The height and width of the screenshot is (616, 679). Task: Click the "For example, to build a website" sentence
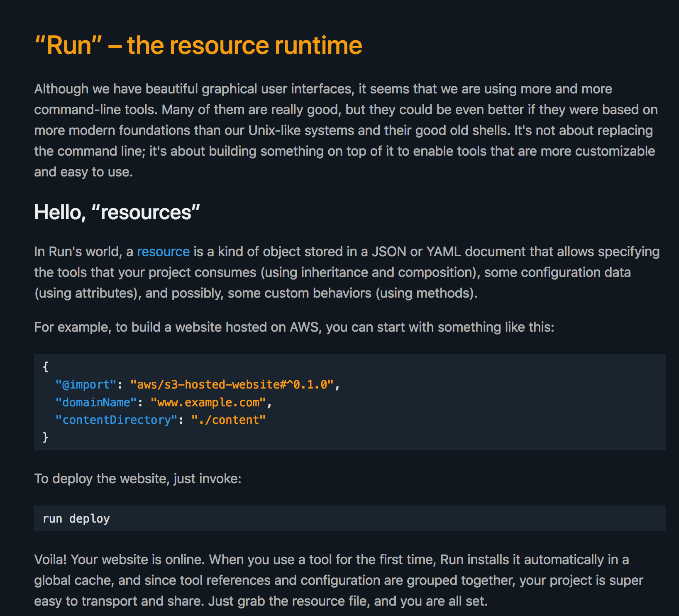point(294,327)
